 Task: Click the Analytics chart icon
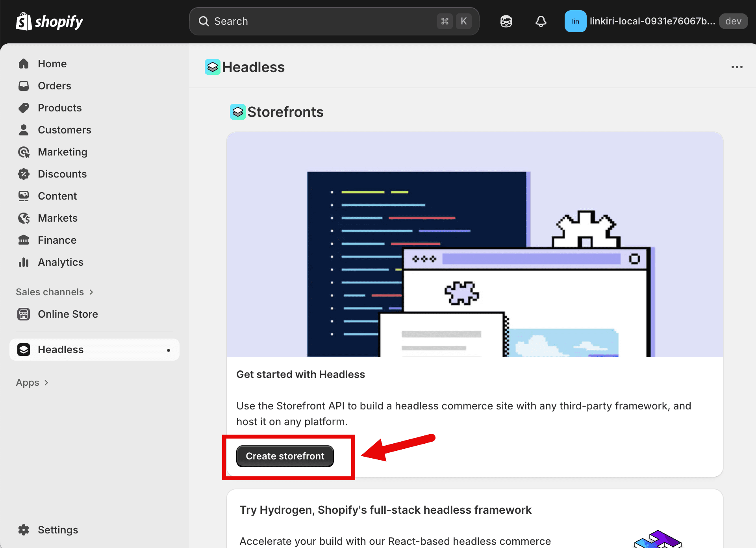(24, 262)
